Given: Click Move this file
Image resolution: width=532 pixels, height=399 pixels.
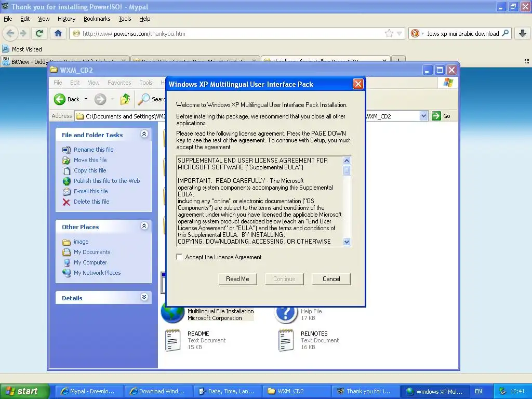Looking at the screenshot, I should coord(90,160).
